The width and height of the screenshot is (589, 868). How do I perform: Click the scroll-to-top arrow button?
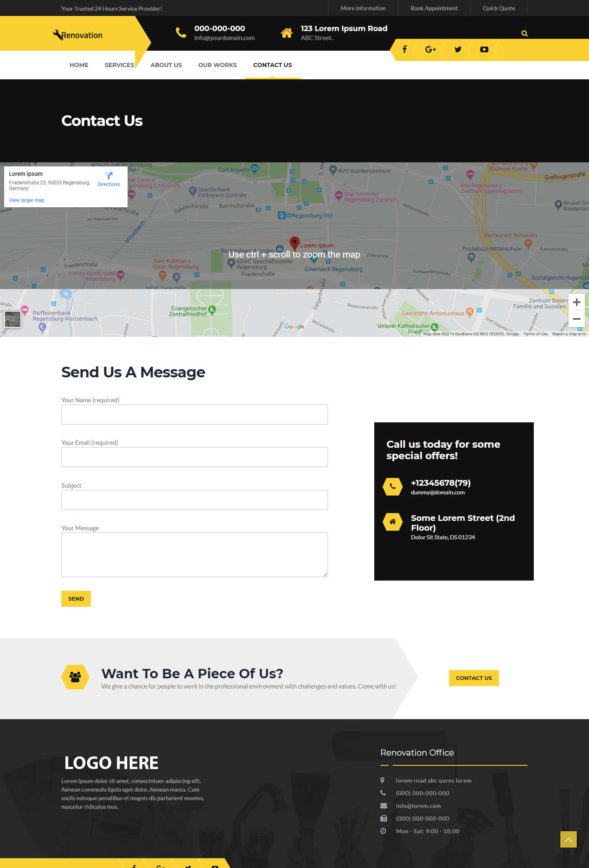point(568,839)
